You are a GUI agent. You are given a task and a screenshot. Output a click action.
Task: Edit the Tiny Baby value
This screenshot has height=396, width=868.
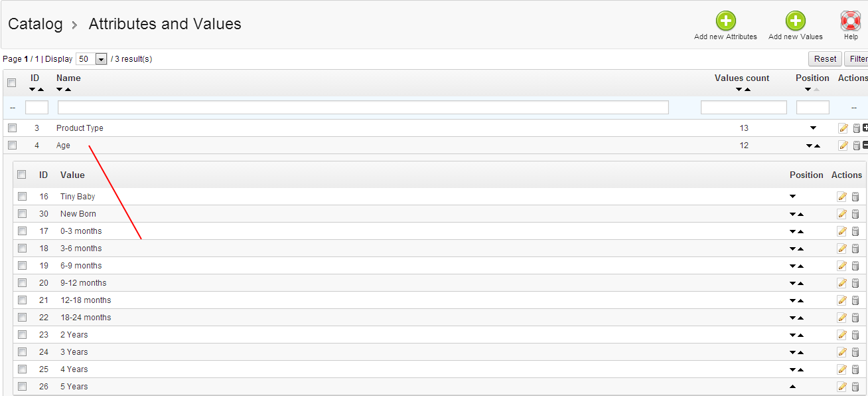pos(842,197)
